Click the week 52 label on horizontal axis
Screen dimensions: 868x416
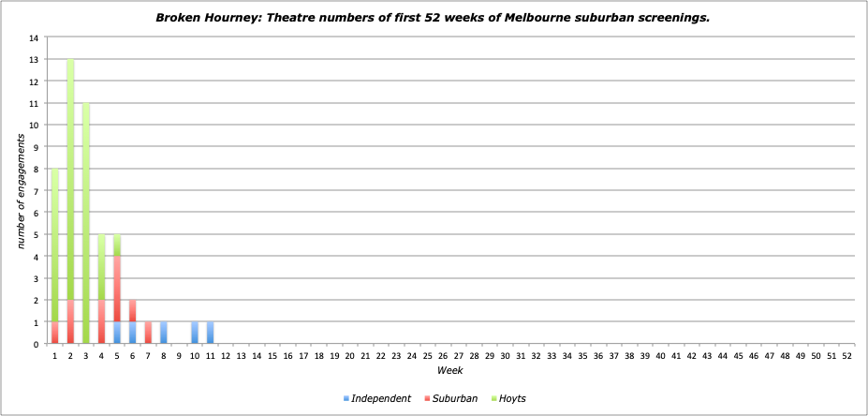coord(846,356)
